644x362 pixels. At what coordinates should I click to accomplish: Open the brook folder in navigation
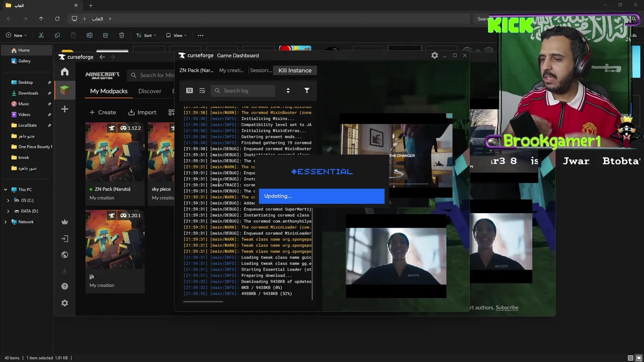(x=24, y=157)
